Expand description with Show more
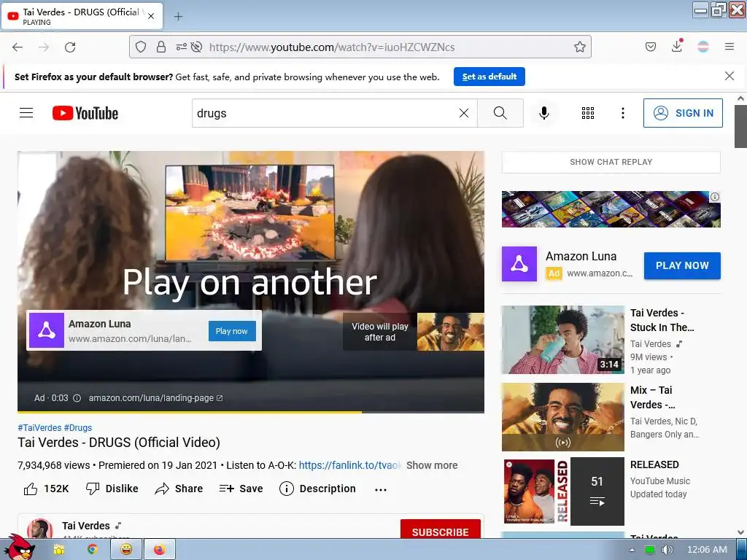 [432, 465]
